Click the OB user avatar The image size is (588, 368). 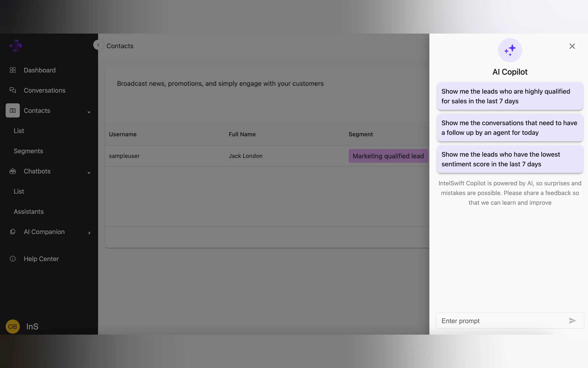pos(13,326)
